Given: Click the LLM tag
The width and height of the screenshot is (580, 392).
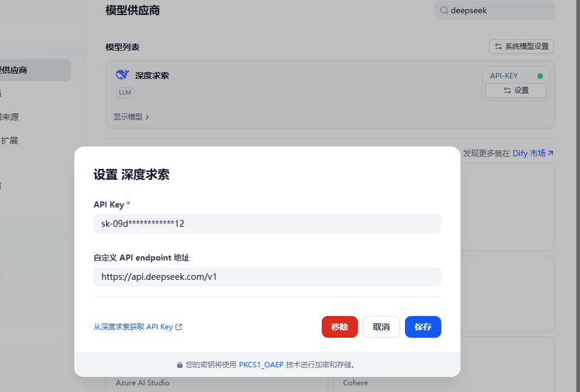Looking at the screenshot, I should (125, 92).
